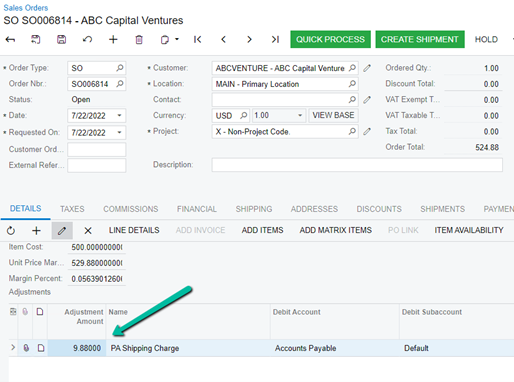
Task: Expand the currency rate dropdown
Action: 300,115
